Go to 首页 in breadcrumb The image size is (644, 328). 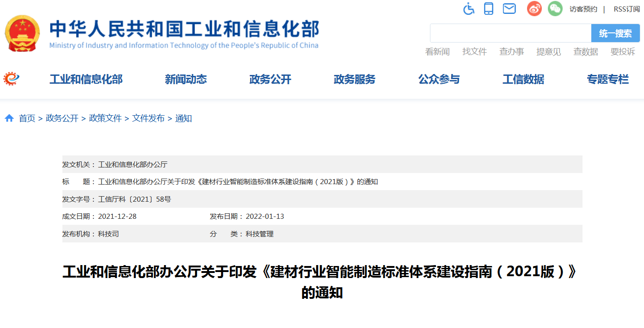[27, 118]
